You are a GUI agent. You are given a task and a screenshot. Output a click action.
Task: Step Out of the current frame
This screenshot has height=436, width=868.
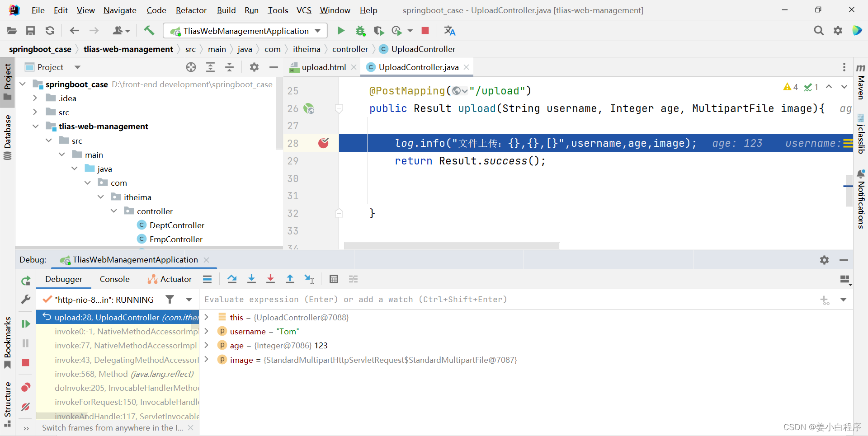tap(290, 279)
